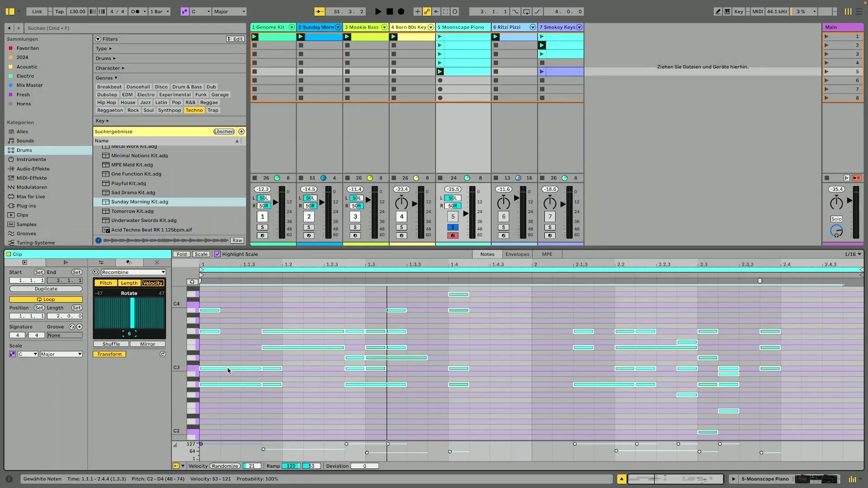The image size is (868, 488).
Task: Expand the Character filter group
Action: tap(110, 68)
